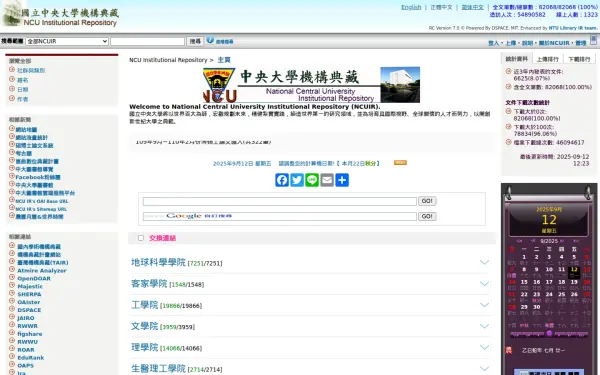Share the page via the Twitter icon
Screen dimensions: 600x375
tap(297, 180)
